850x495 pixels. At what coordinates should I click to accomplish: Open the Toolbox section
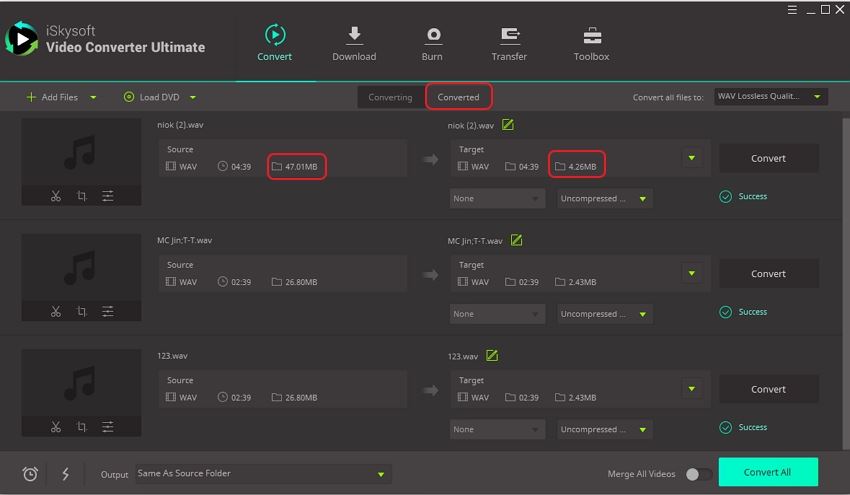click(591, 43)
